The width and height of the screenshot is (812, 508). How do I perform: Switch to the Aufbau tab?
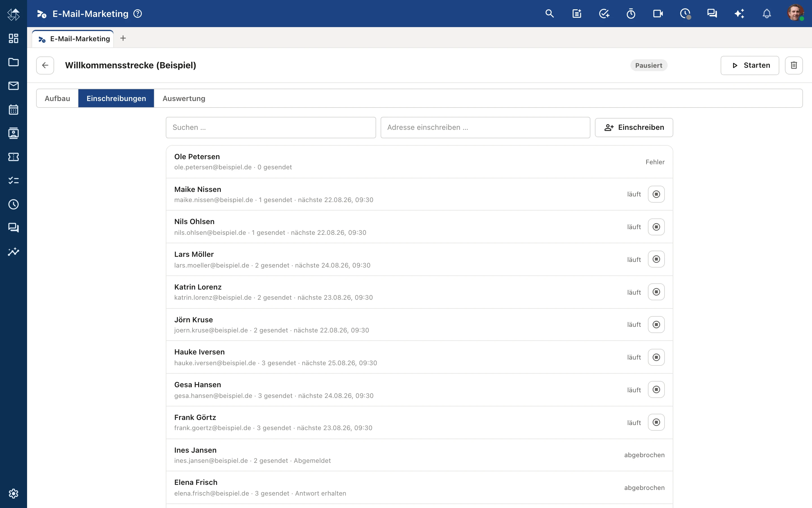click(x=58, y=98)
